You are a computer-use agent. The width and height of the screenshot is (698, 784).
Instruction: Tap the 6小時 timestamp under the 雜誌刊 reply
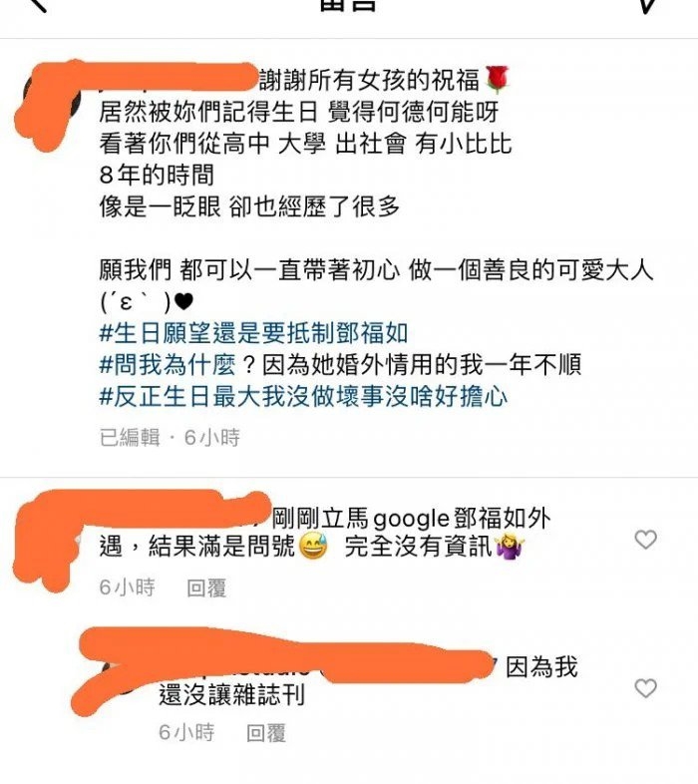point(186,732)
